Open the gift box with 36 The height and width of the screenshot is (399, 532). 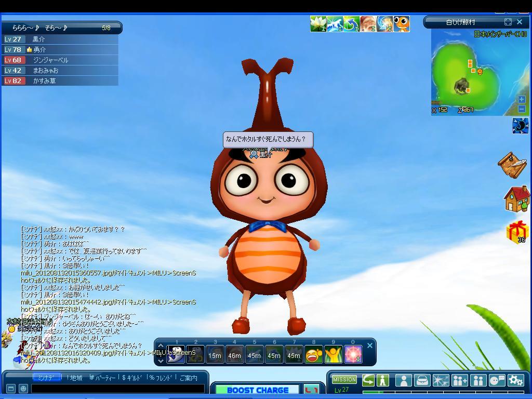[x=517, y=232]
